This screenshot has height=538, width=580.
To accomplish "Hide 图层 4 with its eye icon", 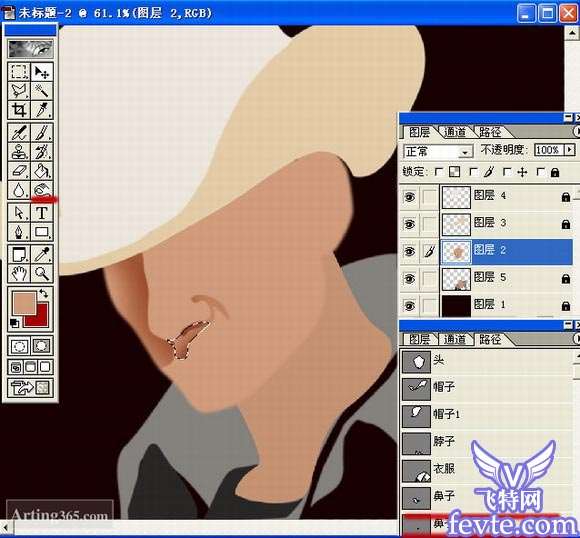I will [x=409, y=197].
